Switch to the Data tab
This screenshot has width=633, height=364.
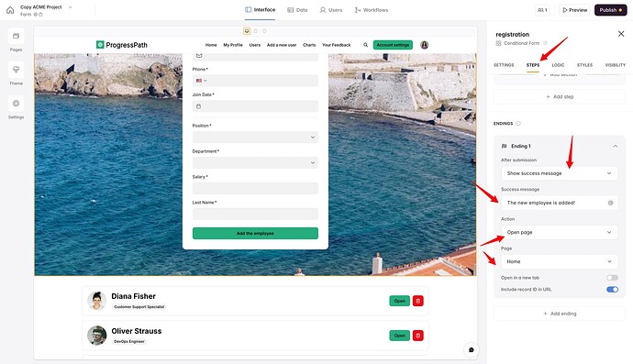pos(297,10)
